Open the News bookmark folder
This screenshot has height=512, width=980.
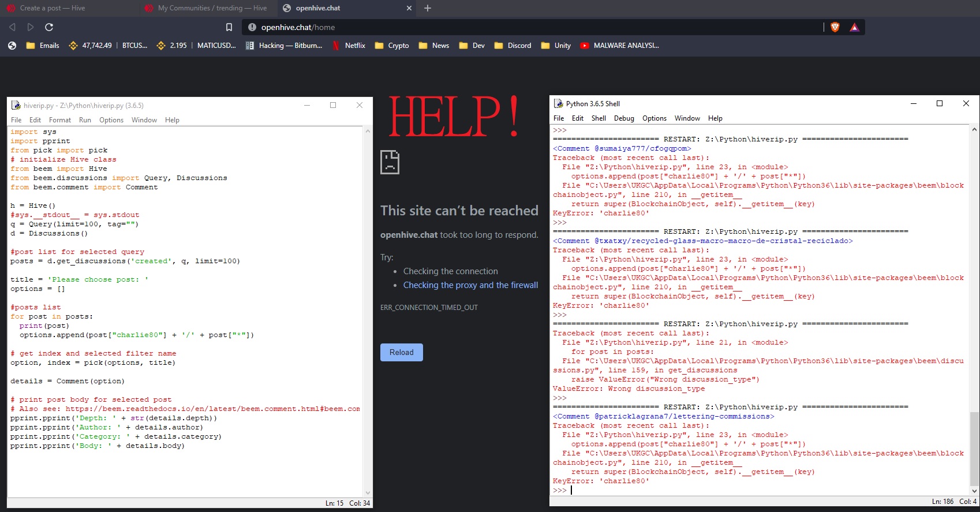(434, 46)
